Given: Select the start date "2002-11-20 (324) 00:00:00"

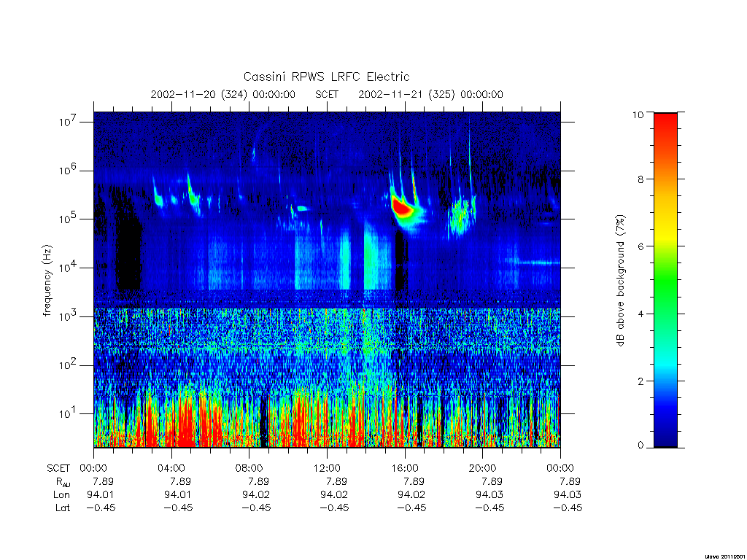Looking at the screenshot, I should [223, 94].
